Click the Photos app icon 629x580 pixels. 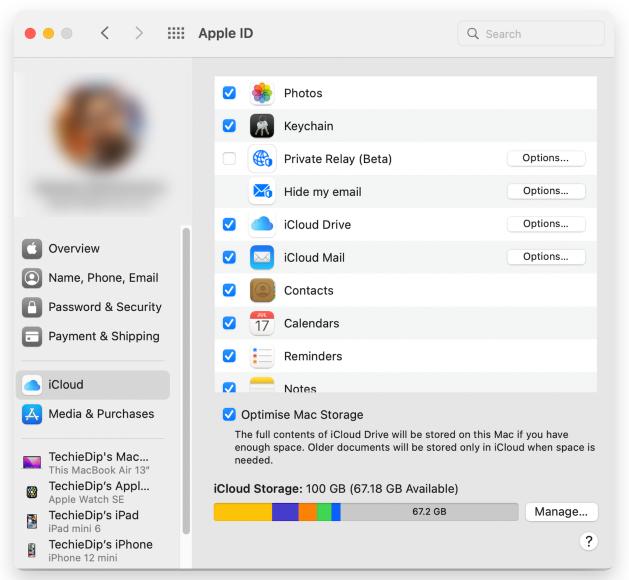(x=262, y=93)
